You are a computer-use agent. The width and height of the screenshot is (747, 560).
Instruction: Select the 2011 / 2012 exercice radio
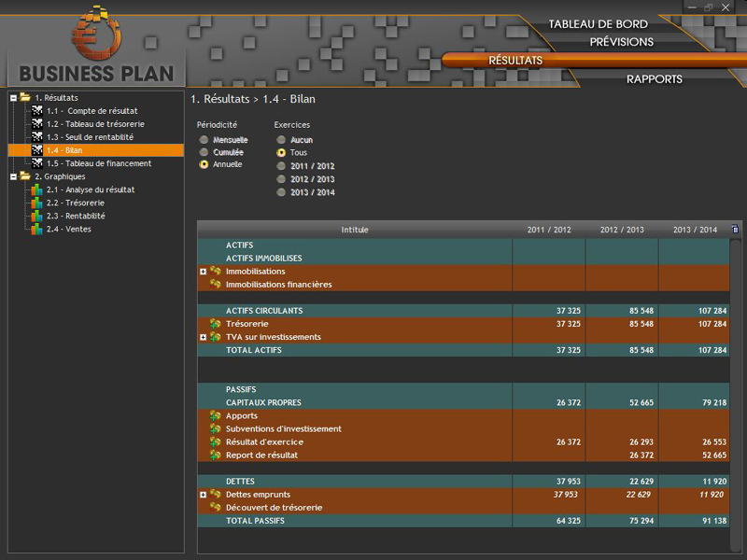281,166
